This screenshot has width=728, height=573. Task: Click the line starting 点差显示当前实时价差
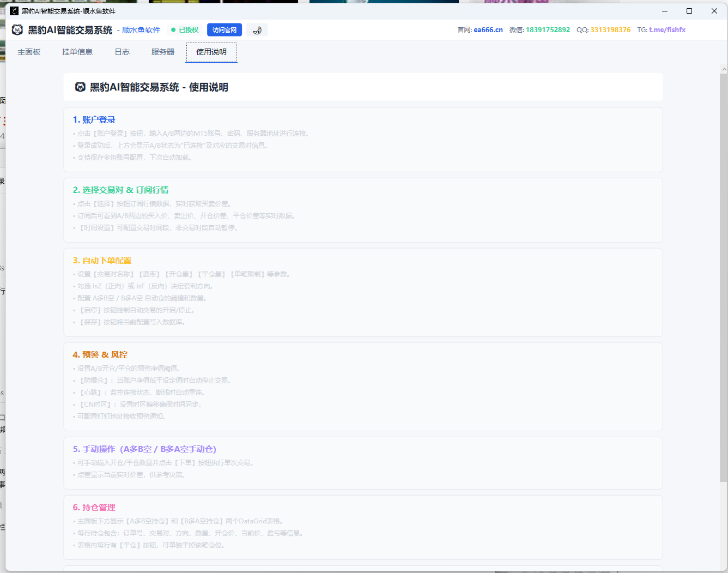click(x=129, y=475)
